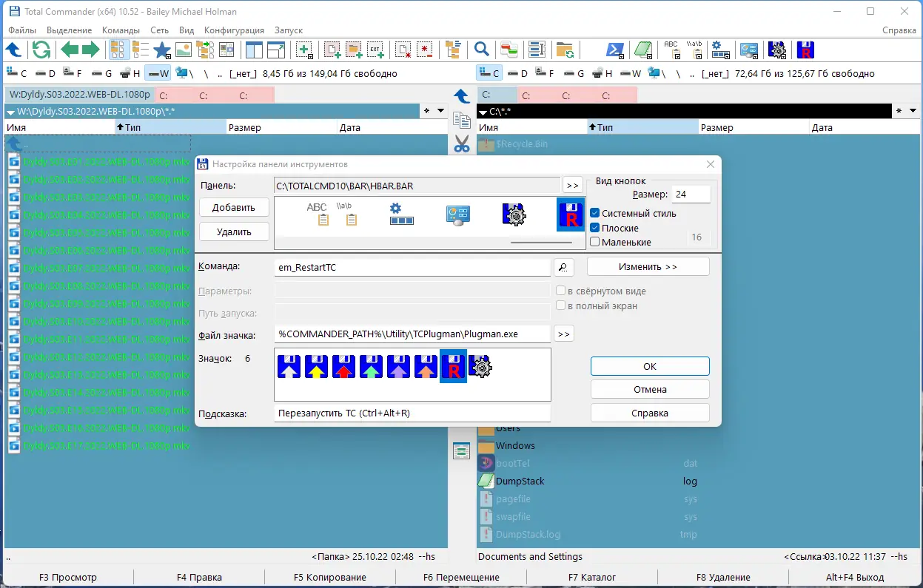The height and width of the screenshot is (588, 923).
Task: Open the magnifier search files icon
Action: [x=482, y=50]
